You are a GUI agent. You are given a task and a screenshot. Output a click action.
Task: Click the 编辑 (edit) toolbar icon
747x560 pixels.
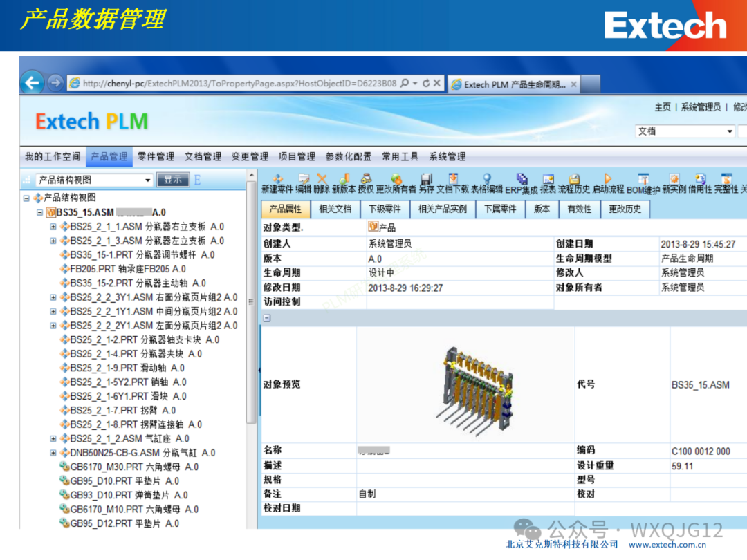click(304, 179)
